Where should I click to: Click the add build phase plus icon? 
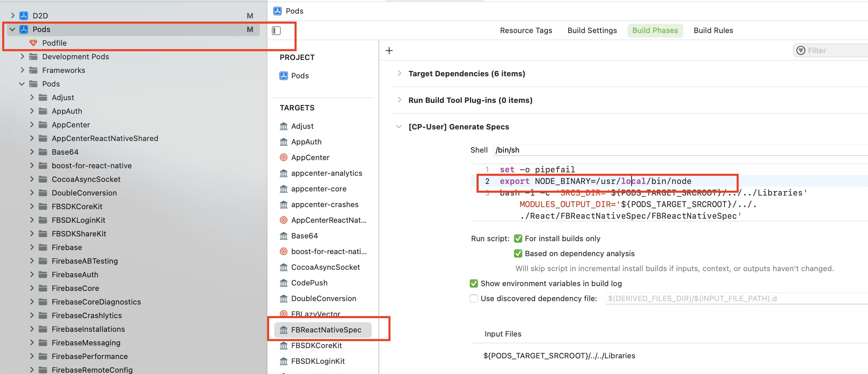tap(389, 51)
